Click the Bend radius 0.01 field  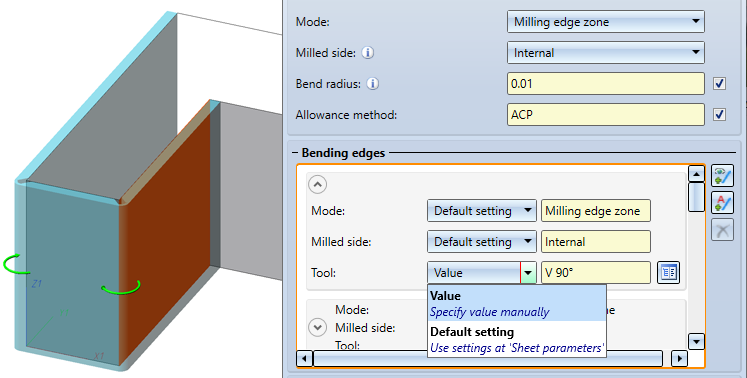pos(606,84)
